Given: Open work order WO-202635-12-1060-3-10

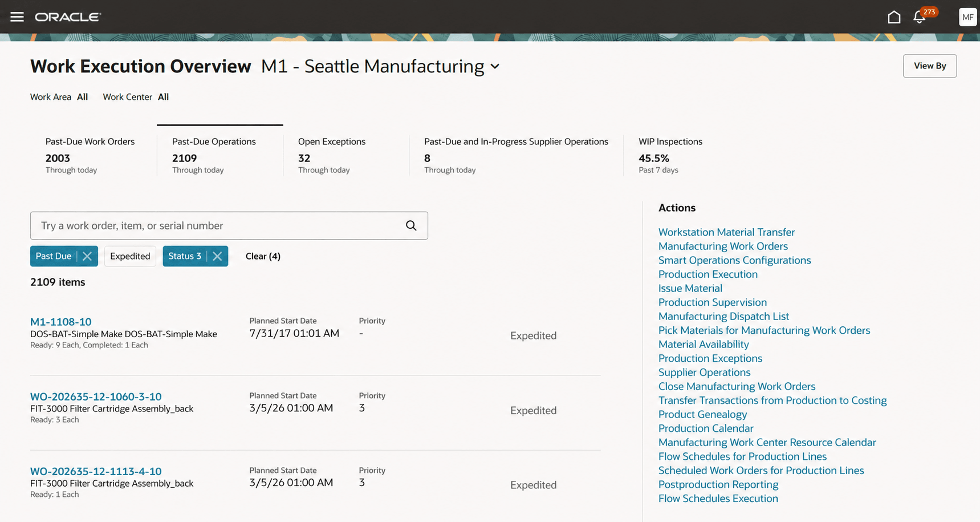Looking at the screenshot, I should click(96, 396).
